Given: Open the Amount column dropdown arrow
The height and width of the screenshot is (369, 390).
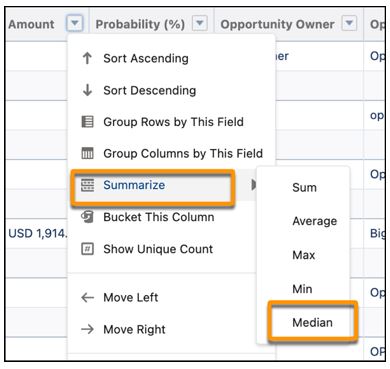Looking at the screenshot, I should [75, 24].
